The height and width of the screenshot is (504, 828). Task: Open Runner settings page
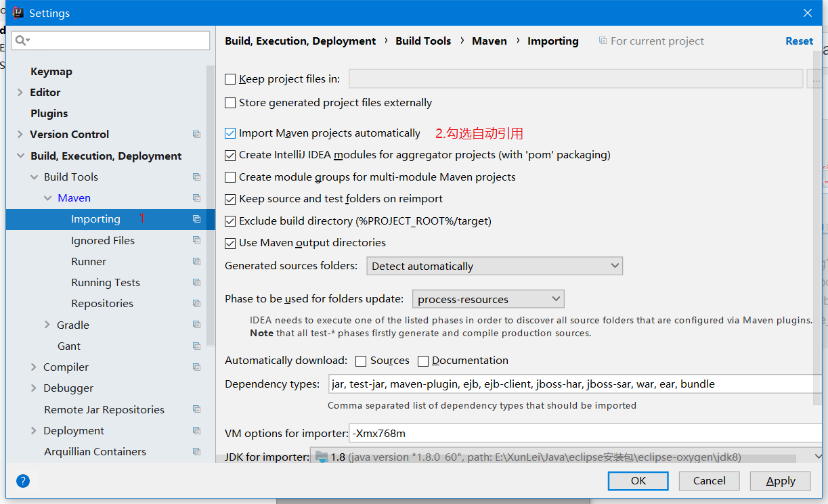[x=89, y=262]
